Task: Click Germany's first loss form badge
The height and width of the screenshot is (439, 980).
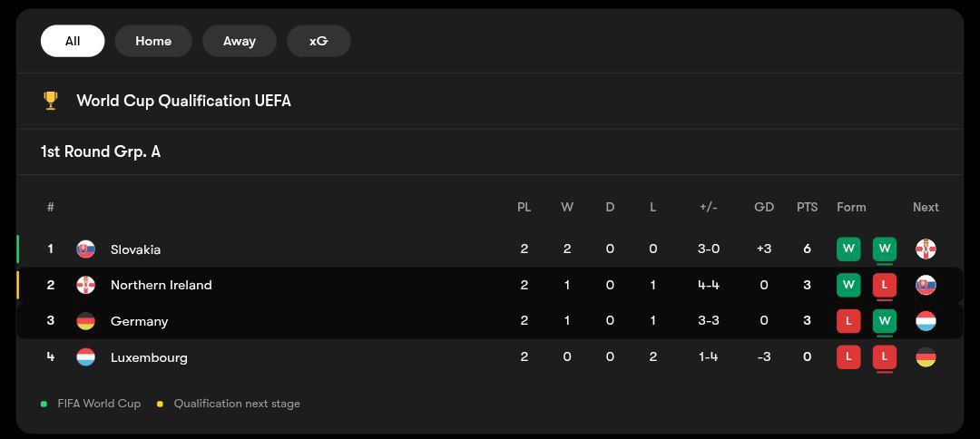Action: (x=848, y=321)
